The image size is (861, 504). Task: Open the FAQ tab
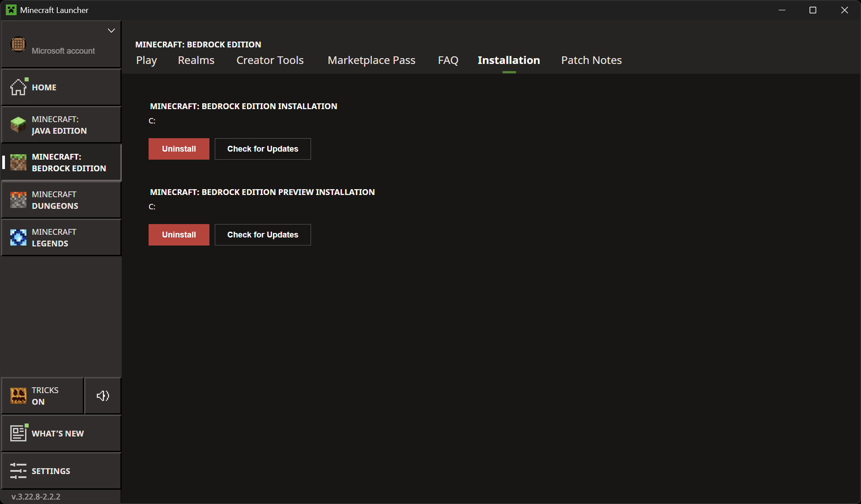[448, 60]
